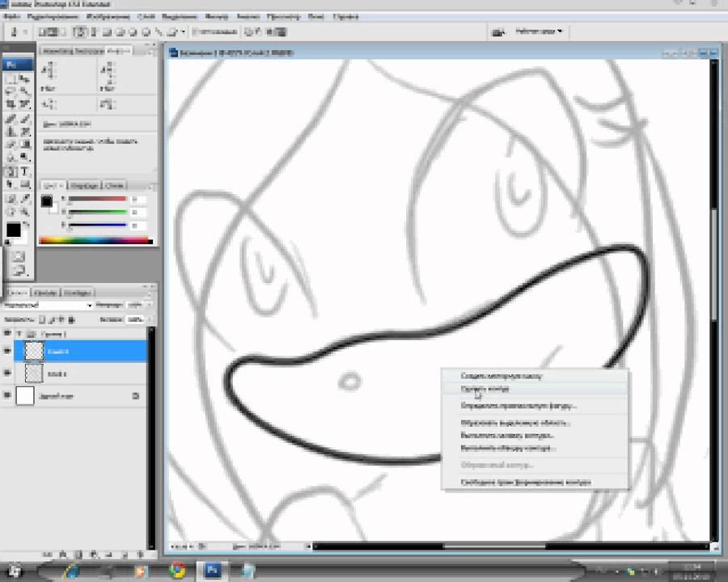This screenshot has width=728, height=582.
Task: Select the Quick Selection tool
Action: [x=24, y=91]
